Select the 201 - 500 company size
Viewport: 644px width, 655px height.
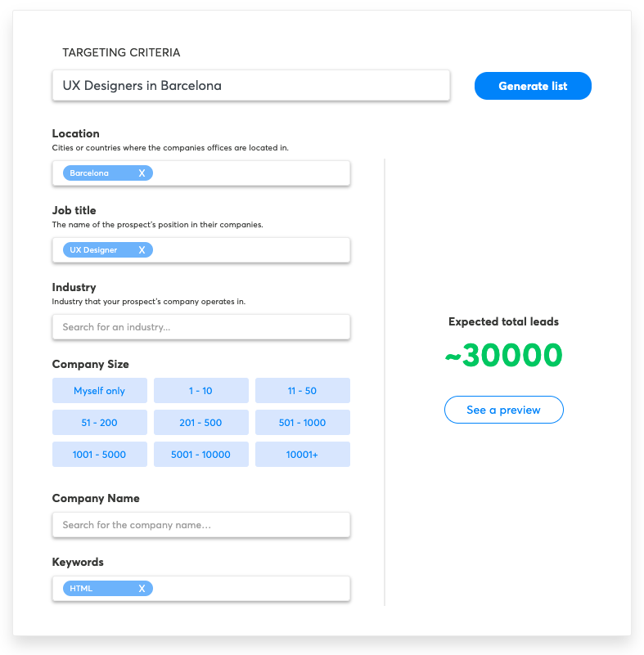pyautogui.click(x=201, y=422)
